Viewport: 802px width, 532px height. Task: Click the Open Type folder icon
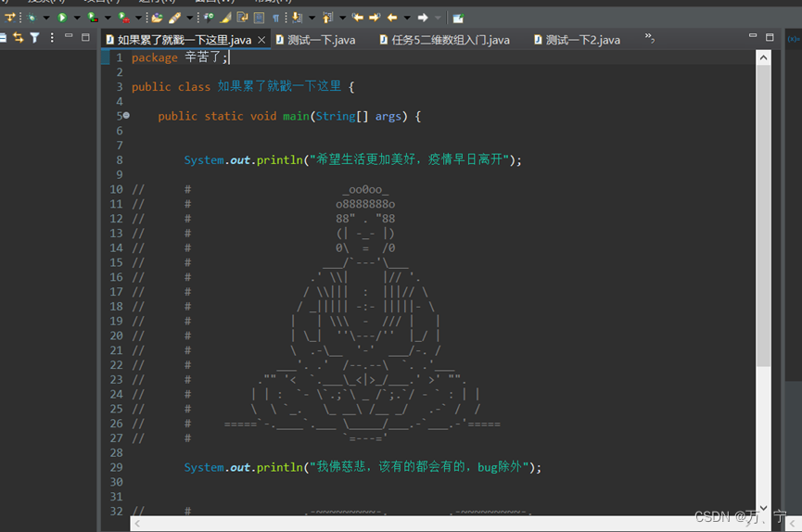[x=157, y=18]
